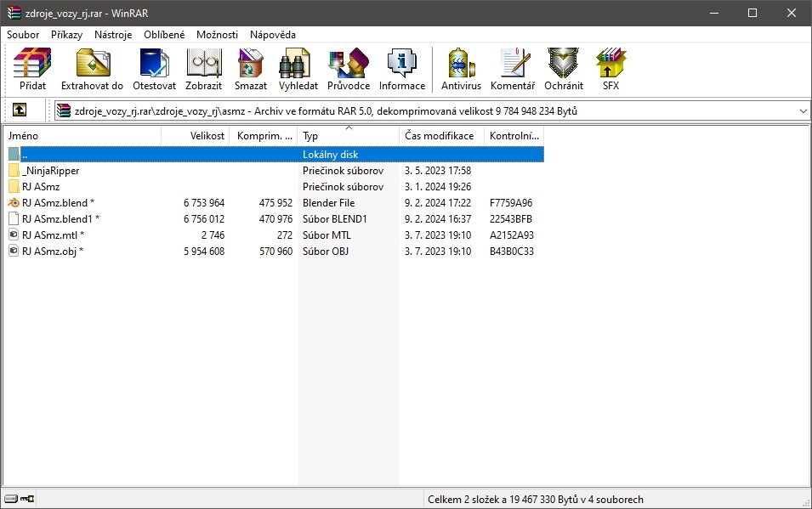Open the Oblíbené menu
Viewport: 812px width, 509px height.
164,35
